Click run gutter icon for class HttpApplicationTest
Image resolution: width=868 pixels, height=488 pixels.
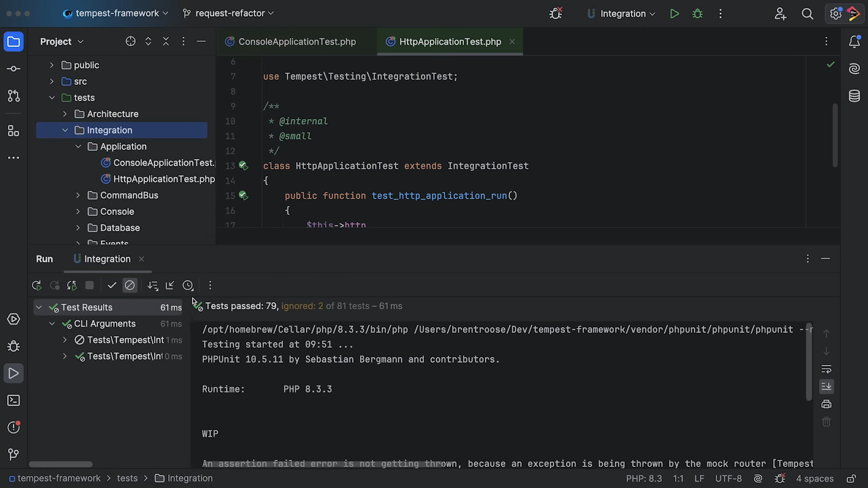pos(243,166)
